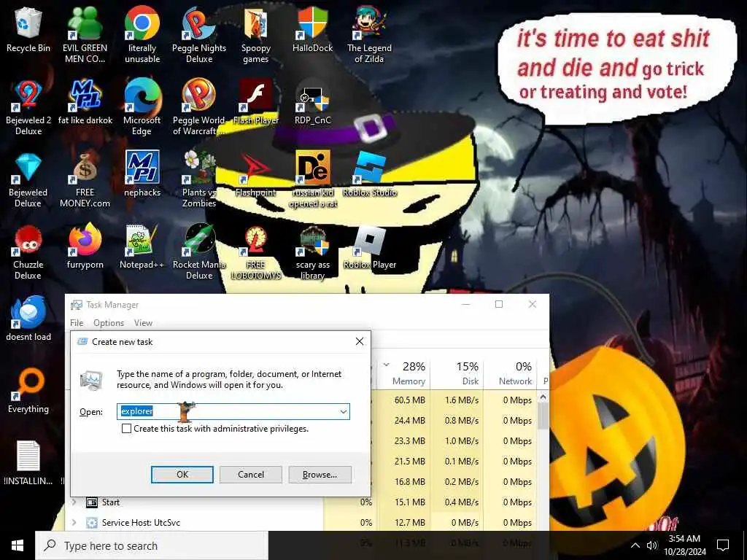Expand the Service Host: UtcSvc row
This screenshot has width=747, height=560.
pyautogui.click(x=74, y=522)
